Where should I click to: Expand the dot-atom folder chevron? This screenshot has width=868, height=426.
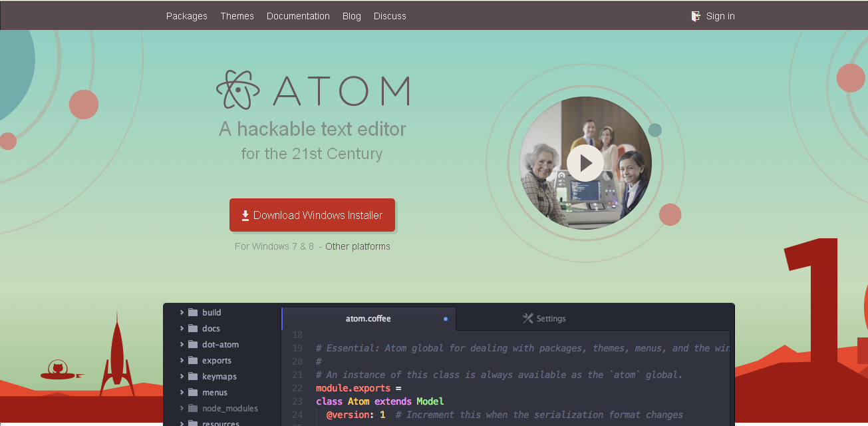[182, 344]
